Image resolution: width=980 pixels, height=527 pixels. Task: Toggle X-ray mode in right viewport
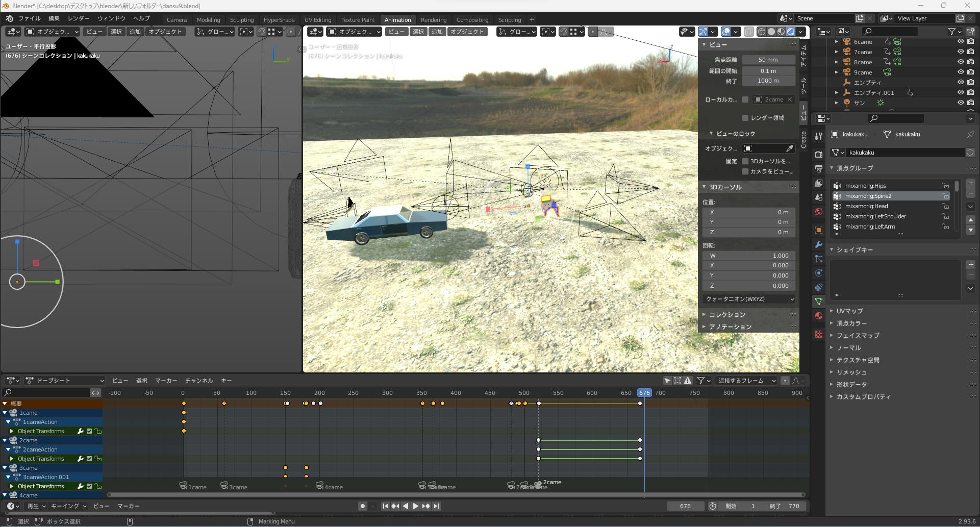point(748,32)
